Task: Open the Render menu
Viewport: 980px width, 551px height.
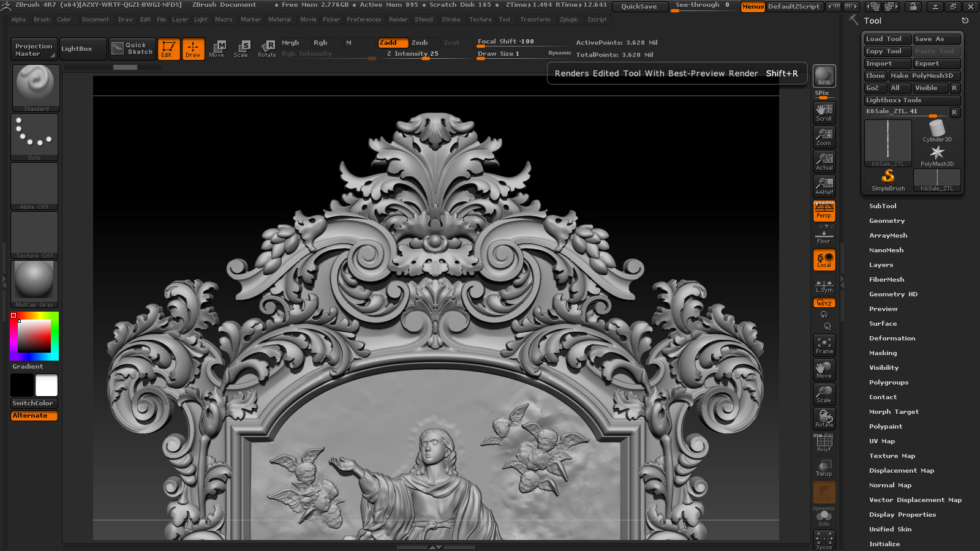Action: pyautogui.click(x=398, y=20)
